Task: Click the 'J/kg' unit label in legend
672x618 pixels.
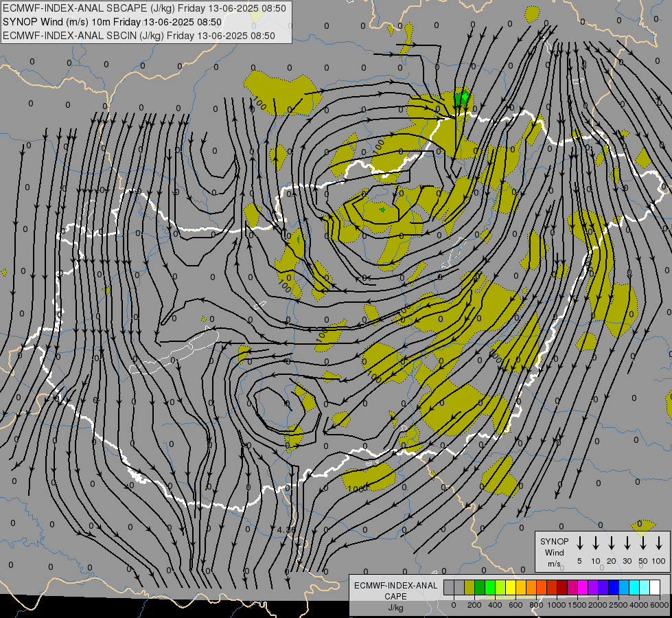Action: pos(395,608)
